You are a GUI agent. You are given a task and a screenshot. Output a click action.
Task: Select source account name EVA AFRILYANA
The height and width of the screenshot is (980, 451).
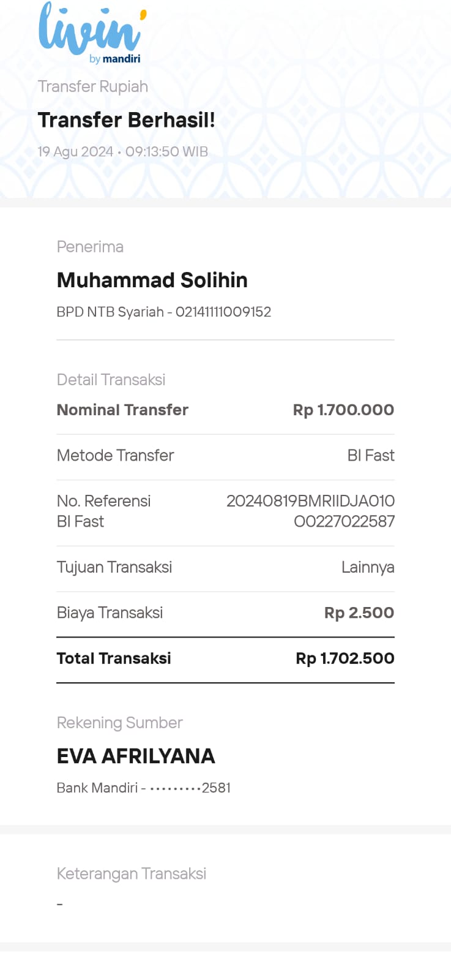point(136,756)
